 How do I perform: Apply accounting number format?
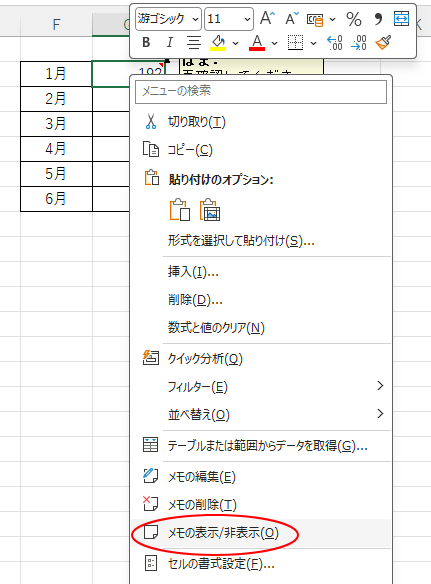pos(315,19)
